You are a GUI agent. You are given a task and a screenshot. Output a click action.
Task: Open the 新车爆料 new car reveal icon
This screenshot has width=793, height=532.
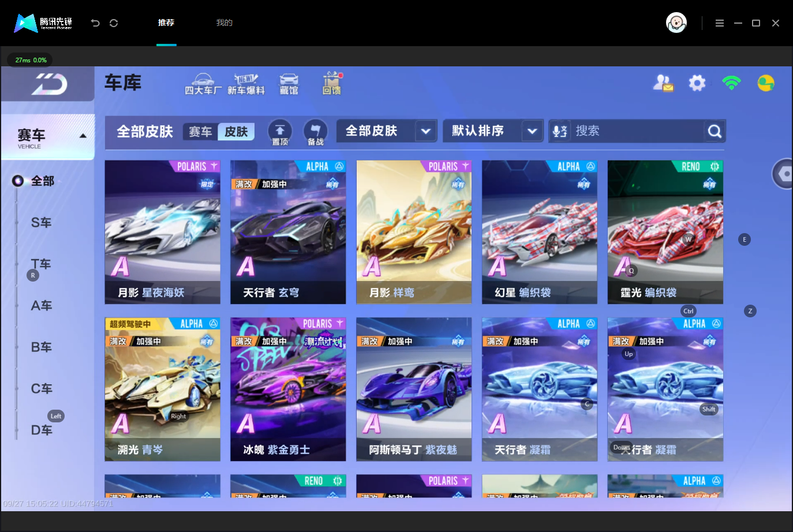[x=246, y=84]
